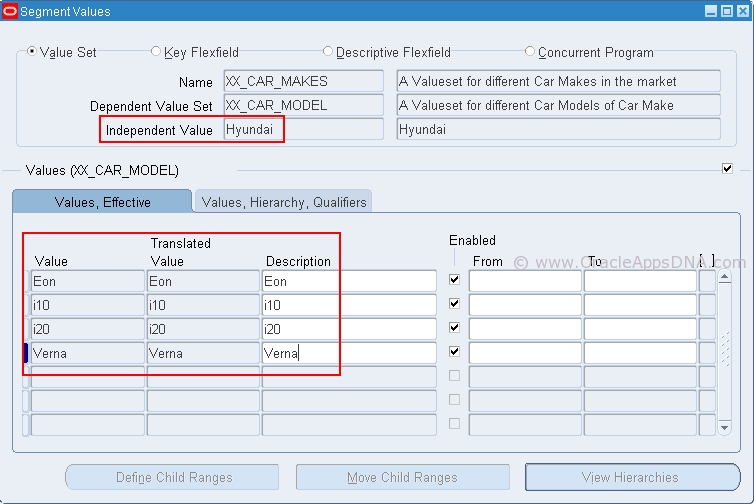Click the Eon description field
Viewport: 754px width, 504px height.
[350, 281]
